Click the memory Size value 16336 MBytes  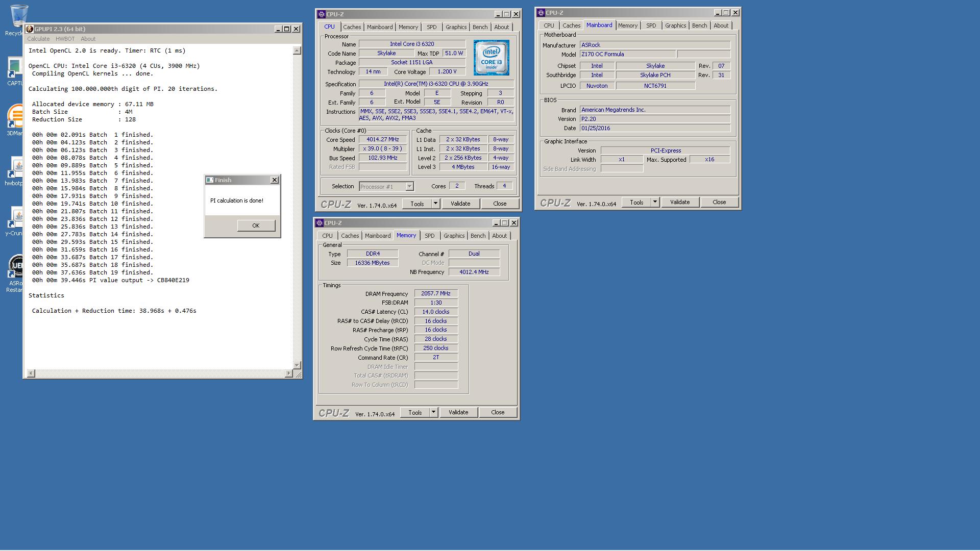[373, 263]
